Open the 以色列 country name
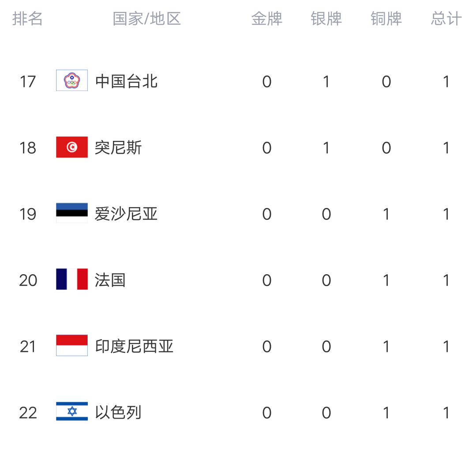Viewport: 476px width, 461px height. point(118,413)
